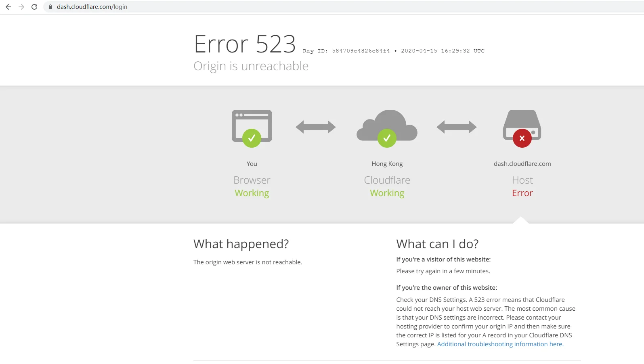644x364 pixels.
Task: Click the What happened? heading
Action: pos(241,244)
